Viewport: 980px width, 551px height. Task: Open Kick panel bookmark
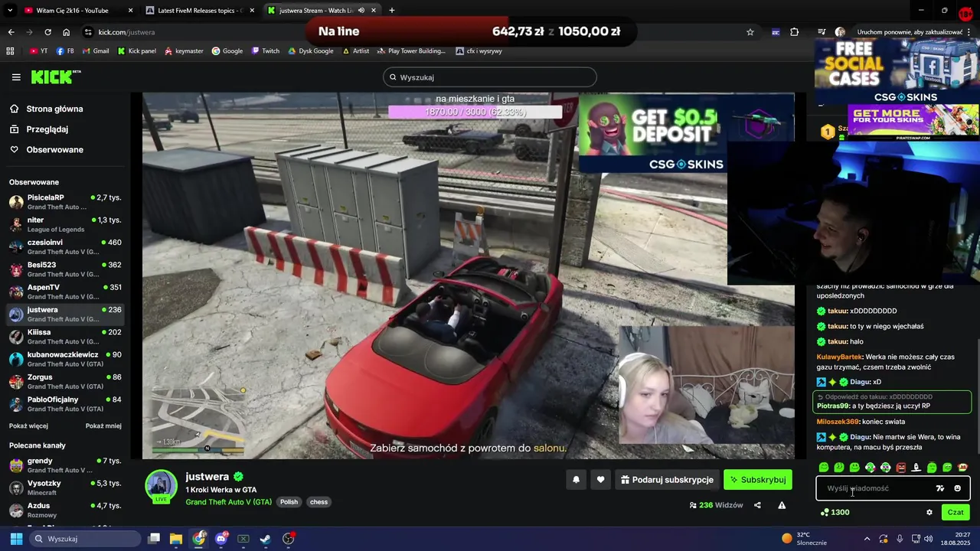coord(136,51)
